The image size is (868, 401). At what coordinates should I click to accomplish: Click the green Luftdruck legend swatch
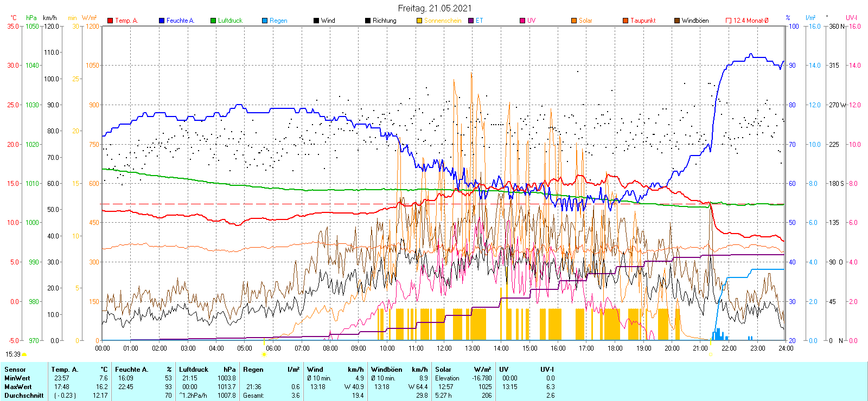click(x=213, y=21)
